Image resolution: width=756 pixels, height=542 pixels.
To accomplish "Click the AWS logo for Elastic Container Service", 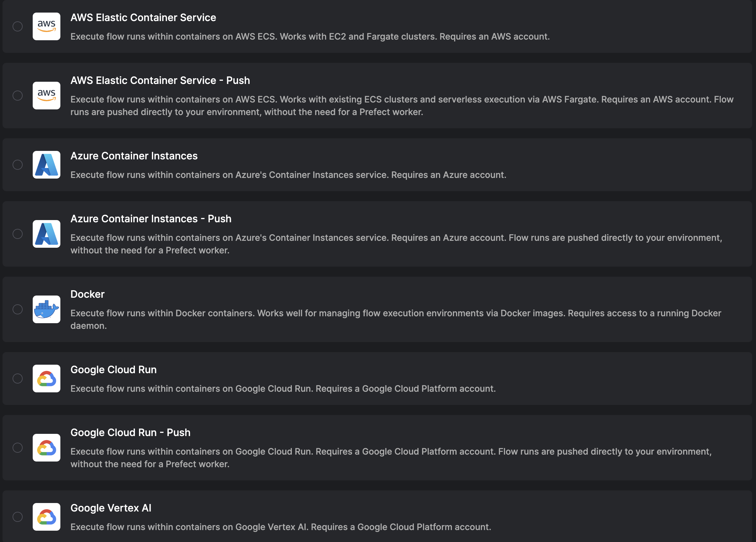I will click(46, 26).
